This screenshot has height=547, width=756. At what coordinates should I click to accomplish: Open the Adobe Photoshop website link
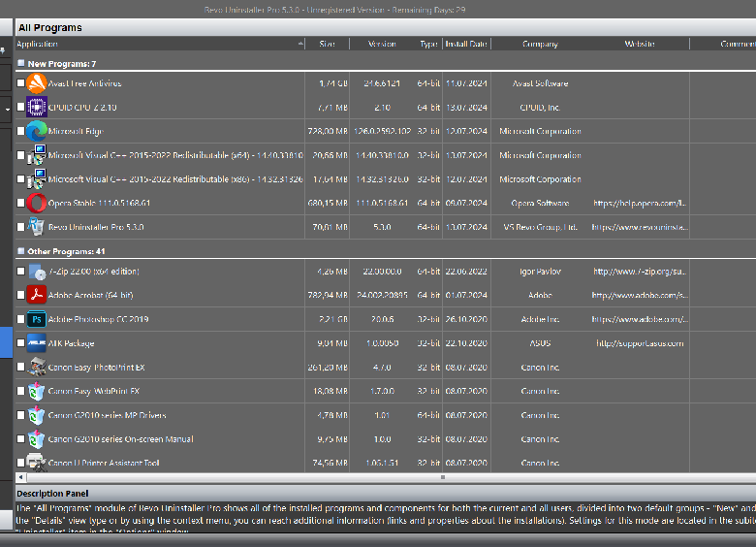coord(640,319)
